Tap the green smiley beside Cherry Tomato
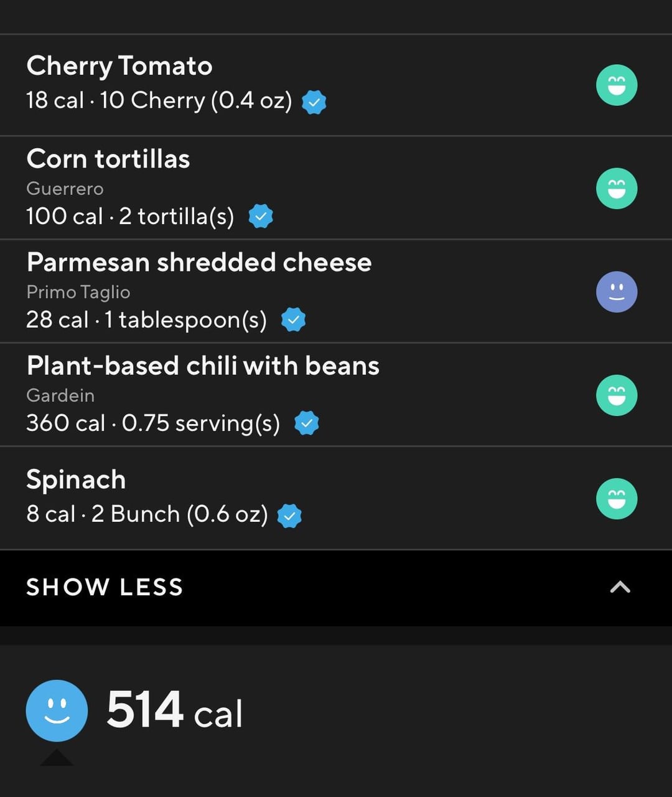 617,85
